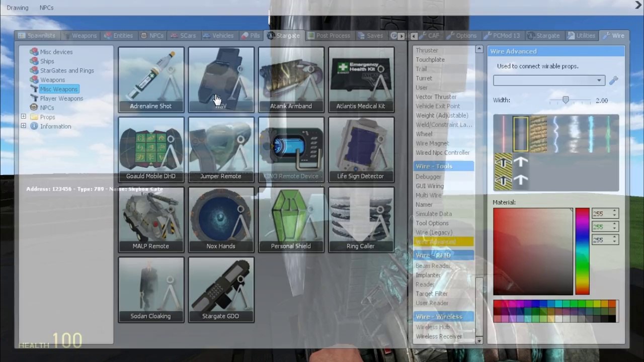Screen dimensions: 644x362
Task: Pick the Atlantis Medical Kit
Action: coord(361,79)
